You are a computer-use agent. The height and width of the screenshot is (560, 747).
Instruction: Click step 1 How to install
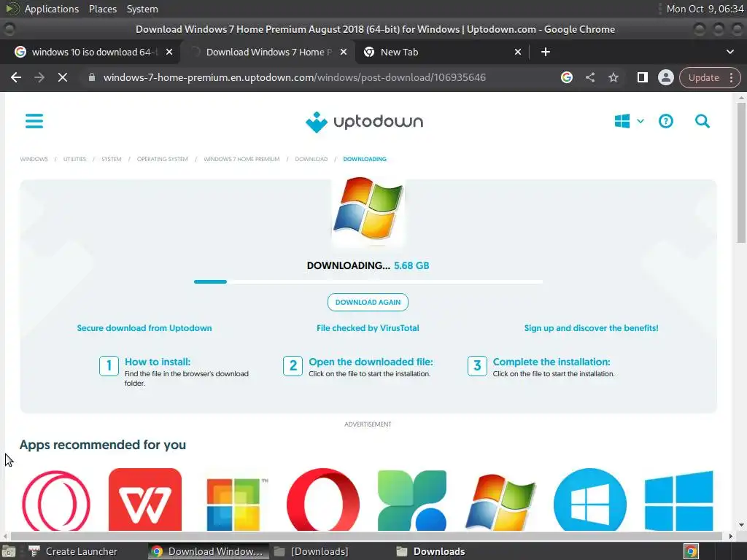pyautogui.click(x=174, y=371)
